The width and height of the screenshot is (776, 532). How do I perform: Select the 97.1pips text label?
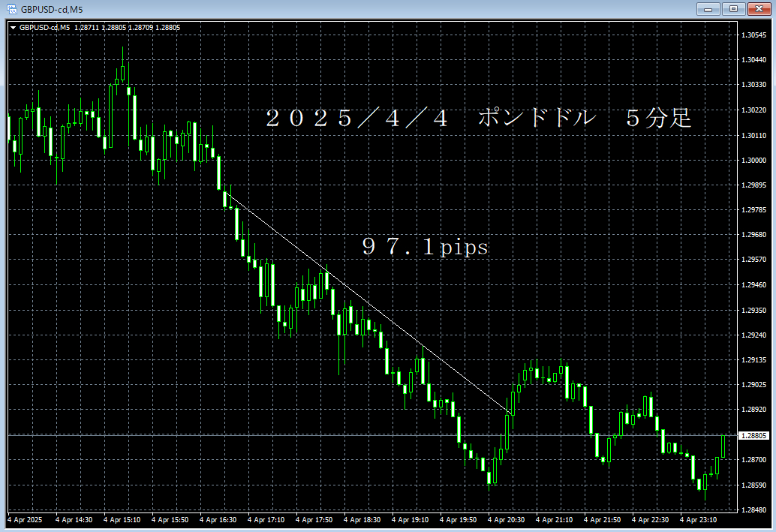[425, 247]
